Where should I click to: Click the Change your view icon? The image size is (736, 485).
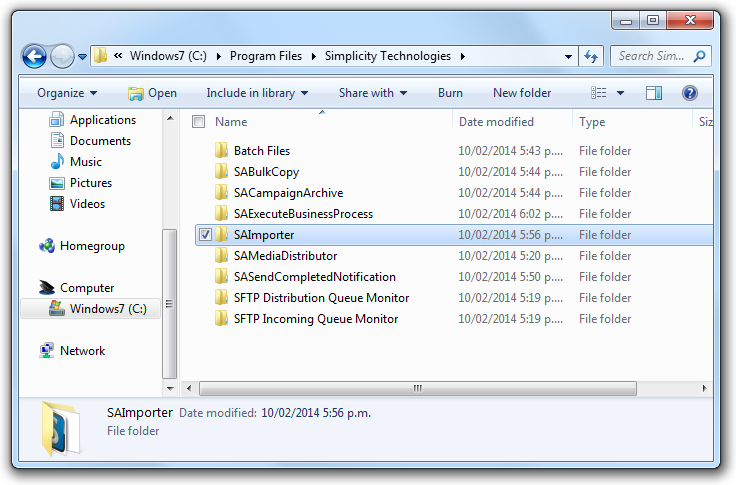click(x=598, y=93)
